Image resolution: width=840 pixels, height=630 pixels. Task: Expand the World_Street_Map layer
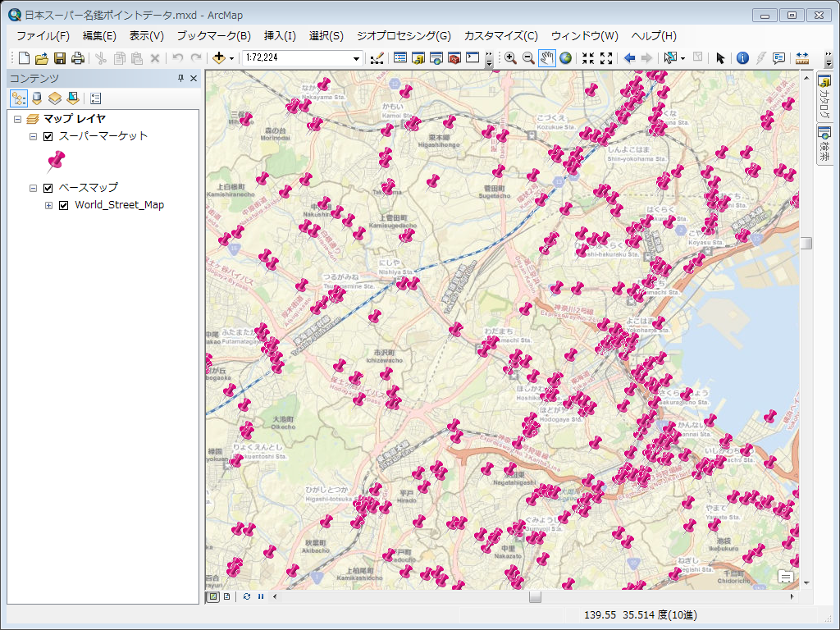pyautogui.click(x=48, y=205)
